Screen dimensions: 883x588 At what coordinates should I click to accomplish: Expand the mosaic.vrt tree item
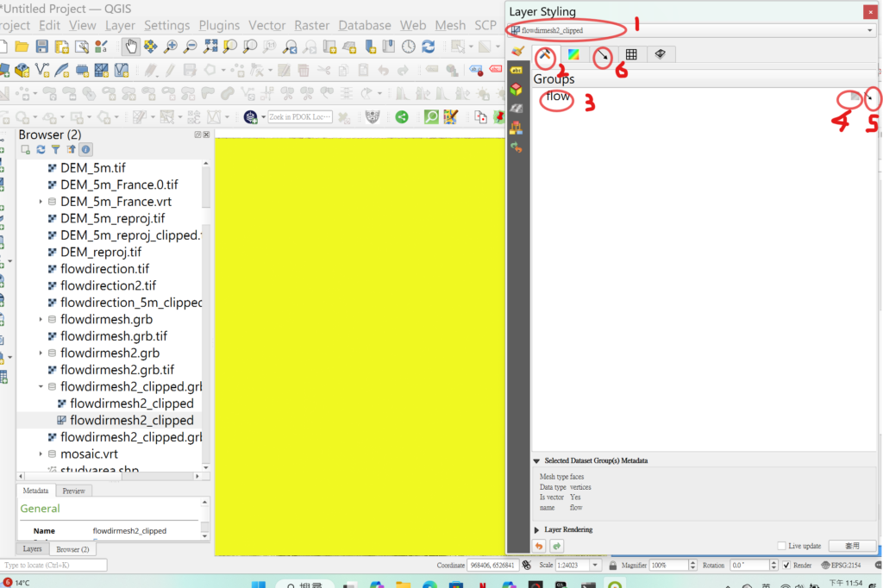tap(41, 454)
